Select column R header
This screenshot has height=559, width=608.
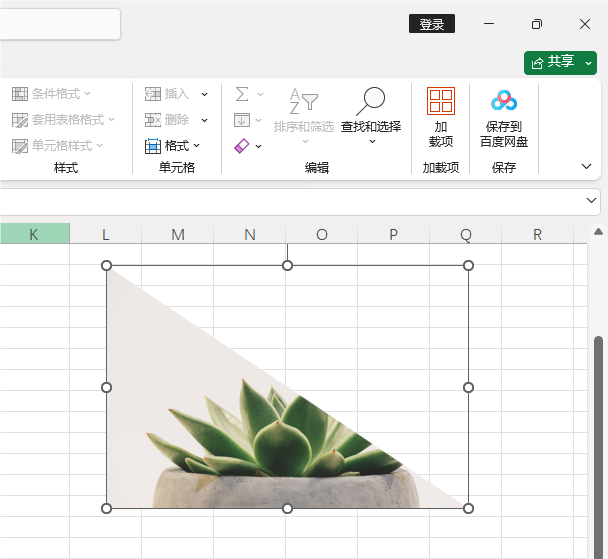(537, 234)
